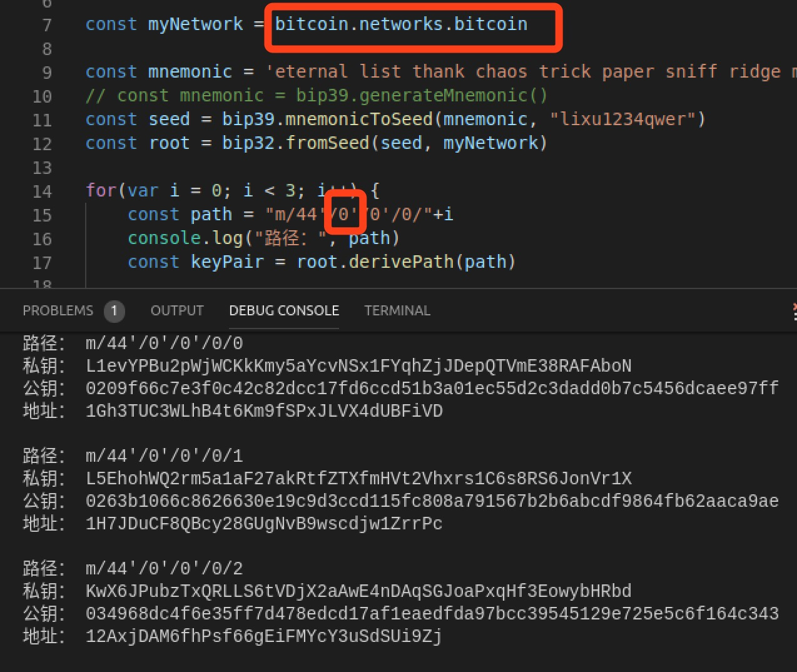The height and width of the screenshot is (672, 797).
Task: Click line number 17 in the gutter
Action: pyautogui.click(x=42, y=263)
